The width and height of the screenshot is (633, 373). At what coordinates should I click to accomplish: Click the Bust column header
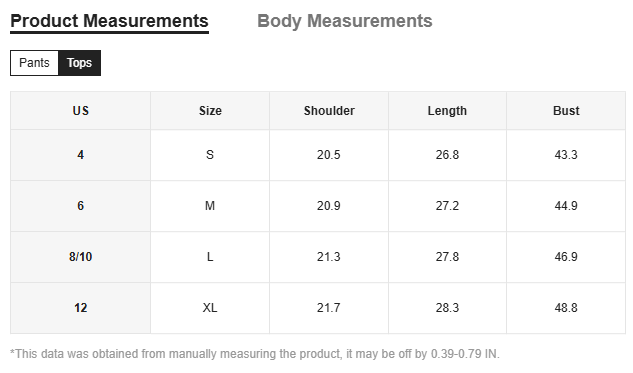(x=566, y=111)
